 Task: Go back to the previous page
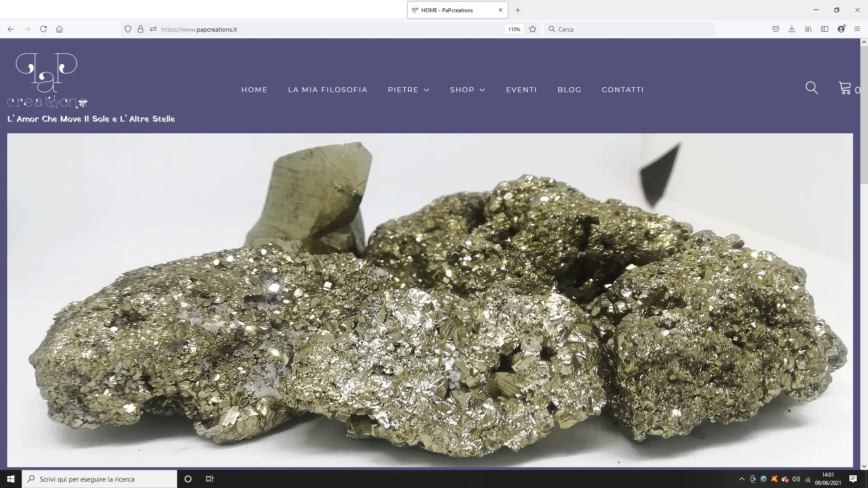(x=11, y=29)
